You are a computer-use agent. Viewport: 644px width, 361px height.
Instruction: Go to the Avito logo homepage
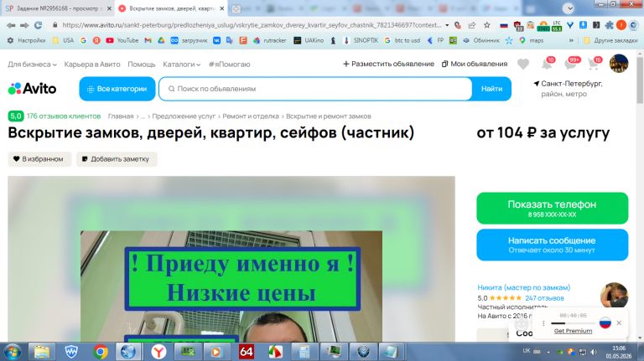32,89
